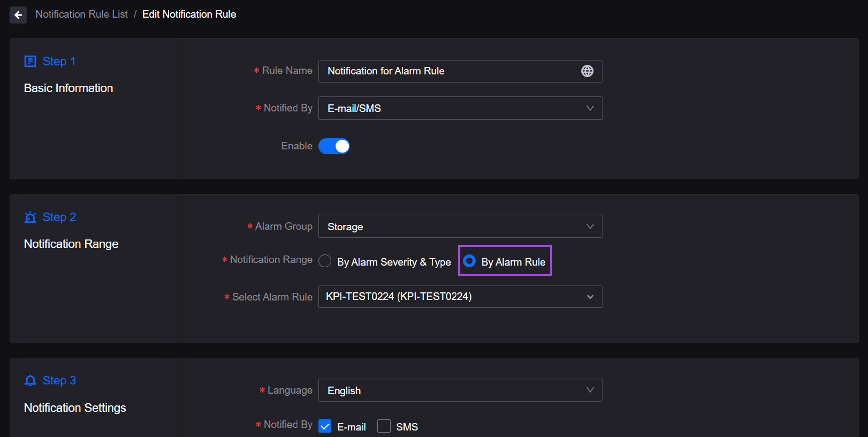Click the Notified By dropdown chevron
This screenshot has width=868, height=437.
590,108
